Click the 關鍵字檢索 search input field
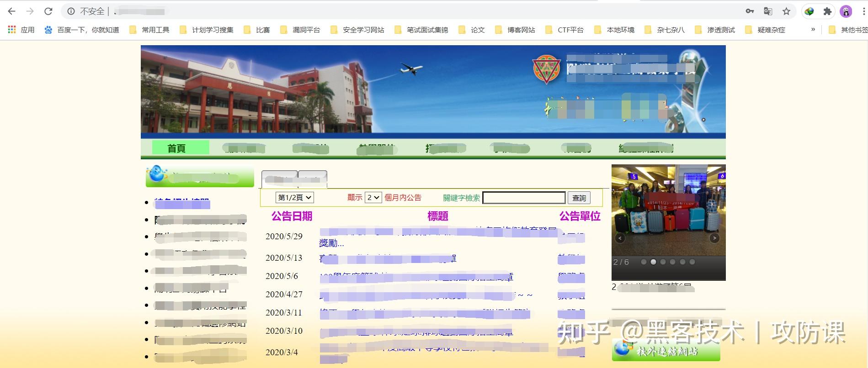Viewport: 868px width, 368px height. tap(524, 198)
